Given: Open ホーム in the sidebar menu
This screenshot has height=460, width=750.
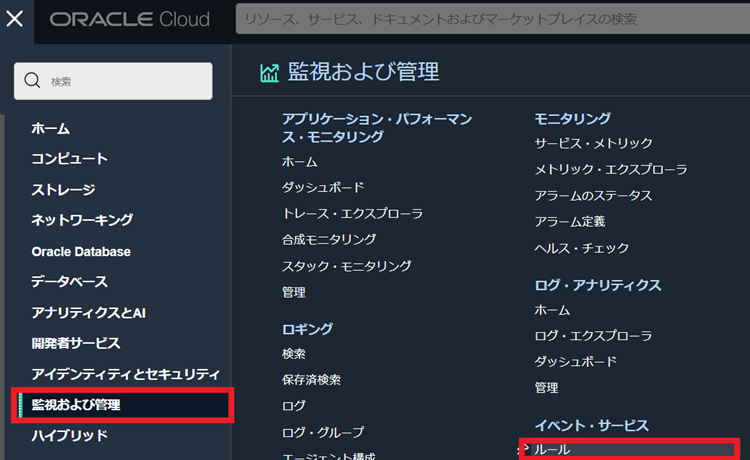Looking at the screenshot, I should [50, 129].
